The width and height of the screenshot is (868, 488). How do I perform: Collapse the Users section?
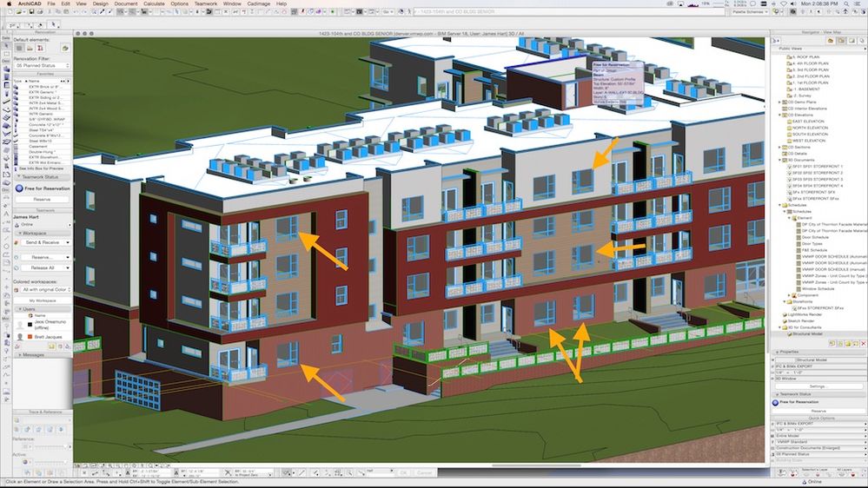tap(19, 309)
